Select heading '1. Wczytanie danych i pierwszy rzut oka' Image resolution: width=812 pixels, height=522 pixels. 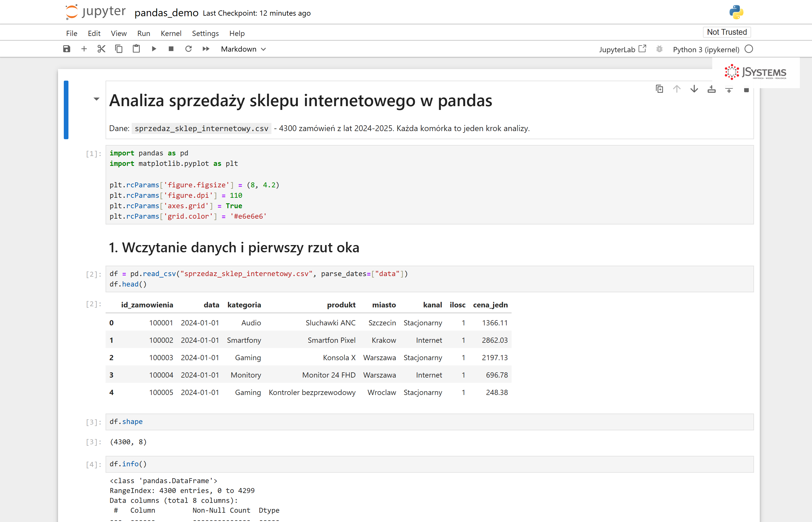tap(234, 247)
